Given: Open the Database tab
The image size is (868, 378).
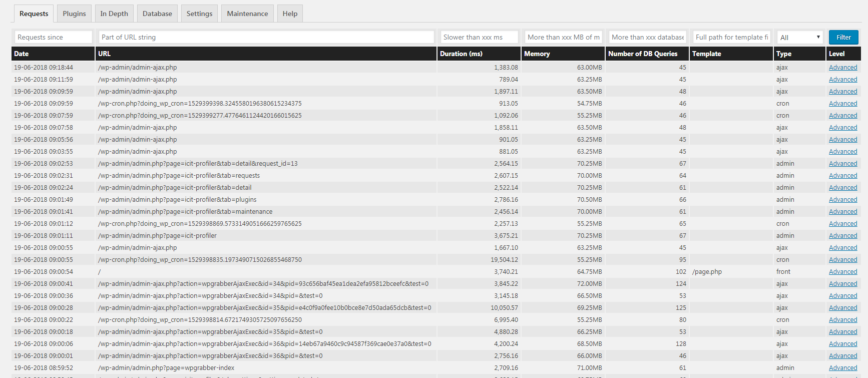Looking at the screenshot, I should coord(157,14).
